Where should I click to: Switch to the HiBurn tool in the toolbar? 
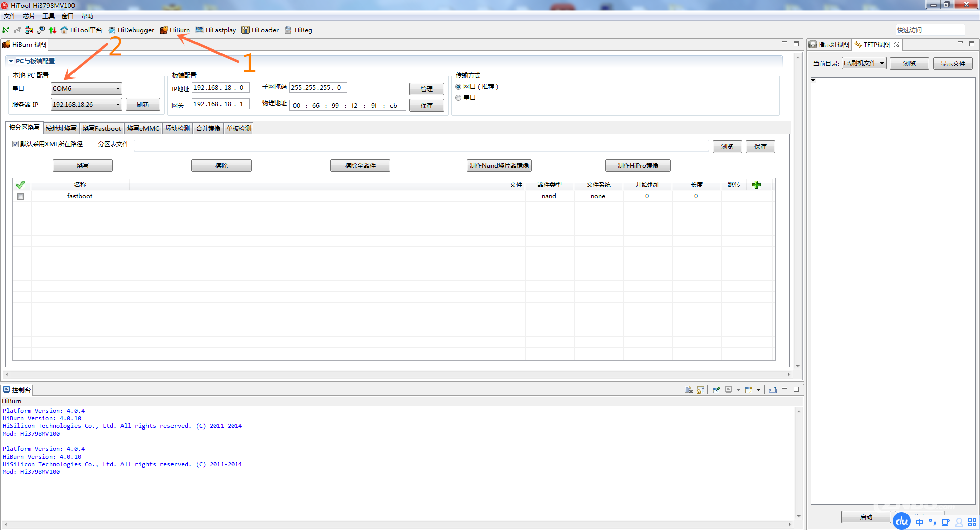point(175,30)
